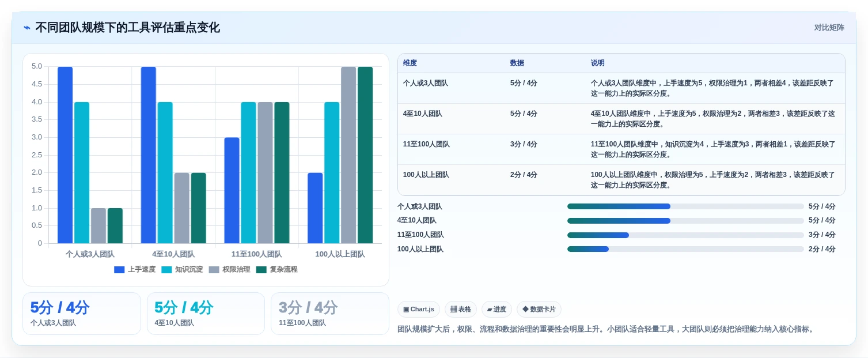Click the blue 上手速度 bar for 个人或3人团队

tap(65, 155)
